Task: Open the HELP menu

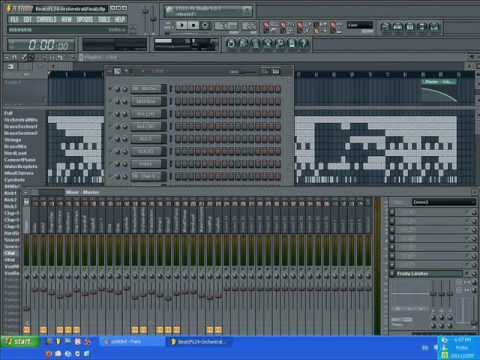Action: 120,20
